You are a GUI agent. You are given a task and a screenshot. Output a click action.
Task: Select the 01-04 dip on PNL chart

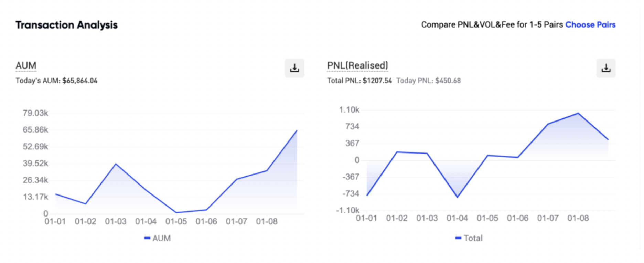(457, 197)
